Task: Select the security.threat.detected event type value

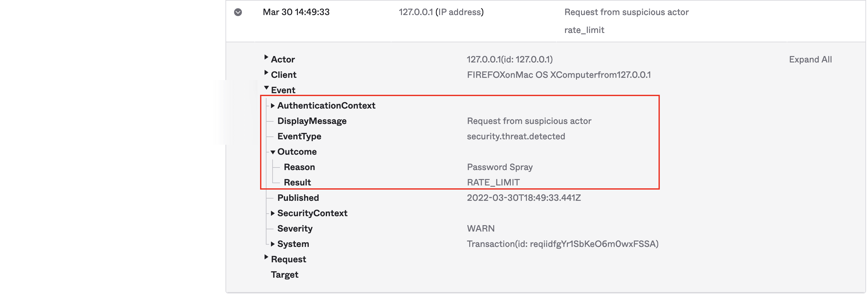Action: (x=516, y=136)
